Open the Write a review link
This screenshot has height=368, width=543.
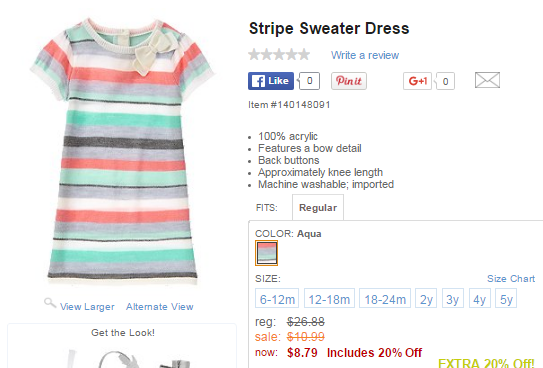(x=365, y=55)
